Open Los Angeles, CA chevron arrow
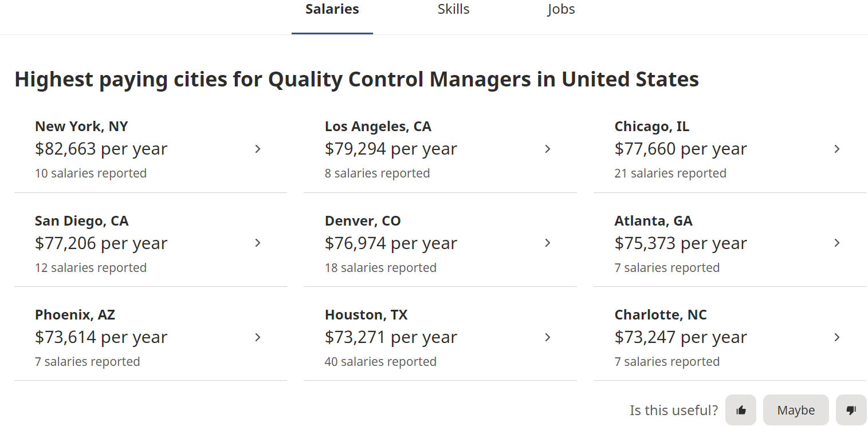The width and height of the screenshot is (868, 426). pos(548,149)
